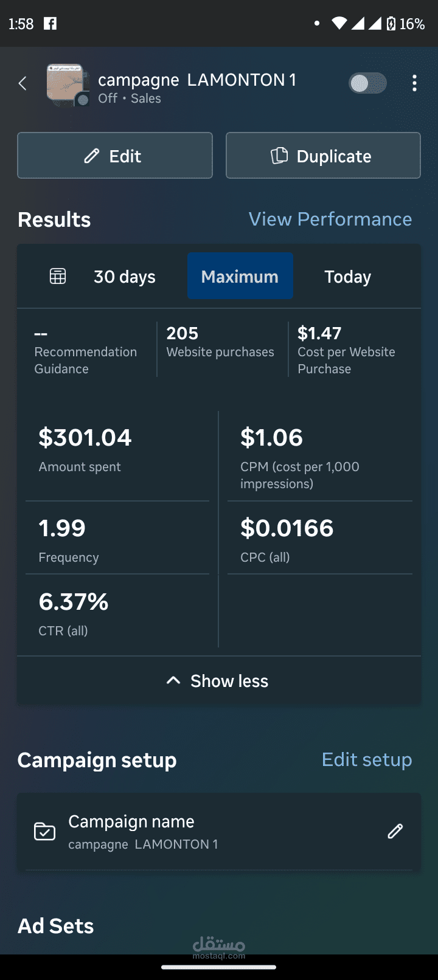The height and width of the screenshot is (980, 438).
Task: Tap the pencil icon on Edit button
Action: pyautogui.click(x=92, y=156)
